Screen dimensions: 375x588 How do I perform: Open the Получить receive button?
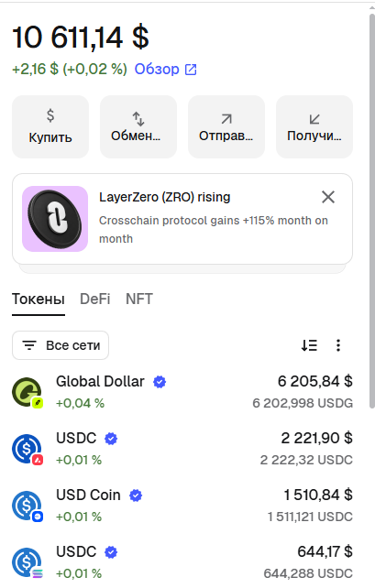pos(314,126)
